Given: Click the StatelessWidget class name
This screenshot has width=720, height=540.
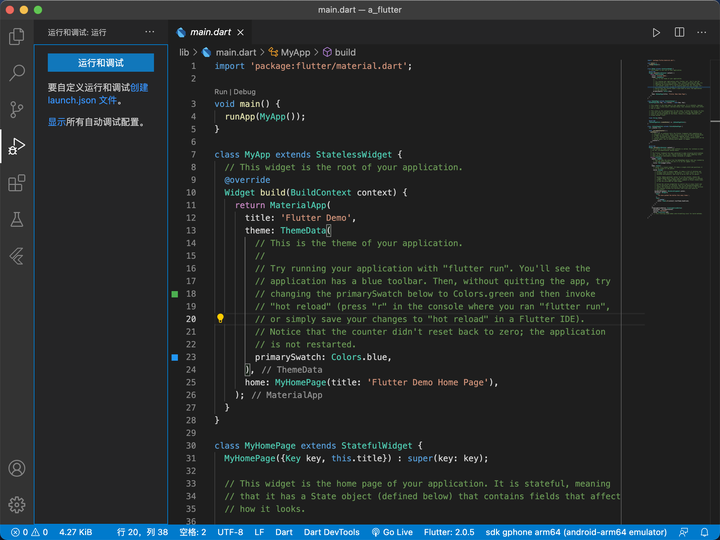Looking at the screenshot, I should point(354,154).
